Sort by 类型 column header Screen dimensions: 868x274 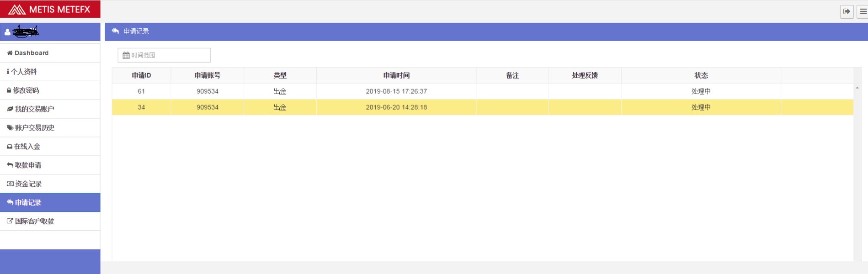(x=280, y=75)
